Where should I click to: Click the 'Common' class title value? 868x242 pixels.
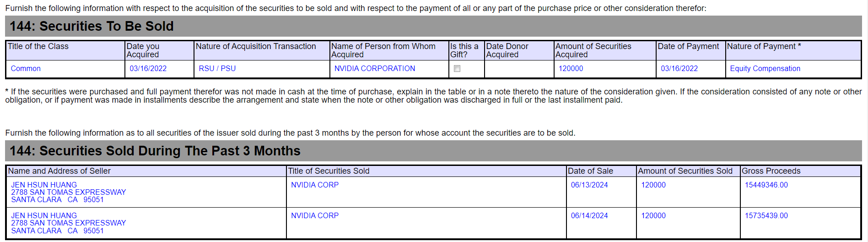26,69
